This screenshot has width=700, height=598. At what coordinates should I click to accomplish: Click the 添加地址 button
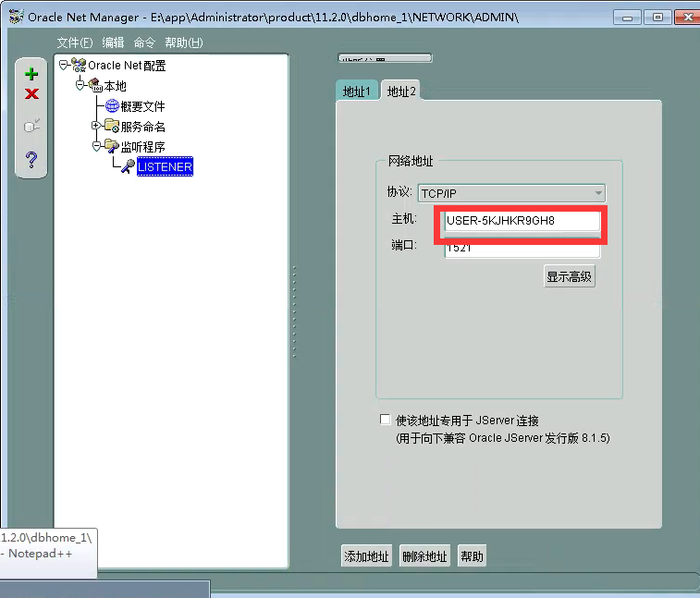click(x=366, y=556)
